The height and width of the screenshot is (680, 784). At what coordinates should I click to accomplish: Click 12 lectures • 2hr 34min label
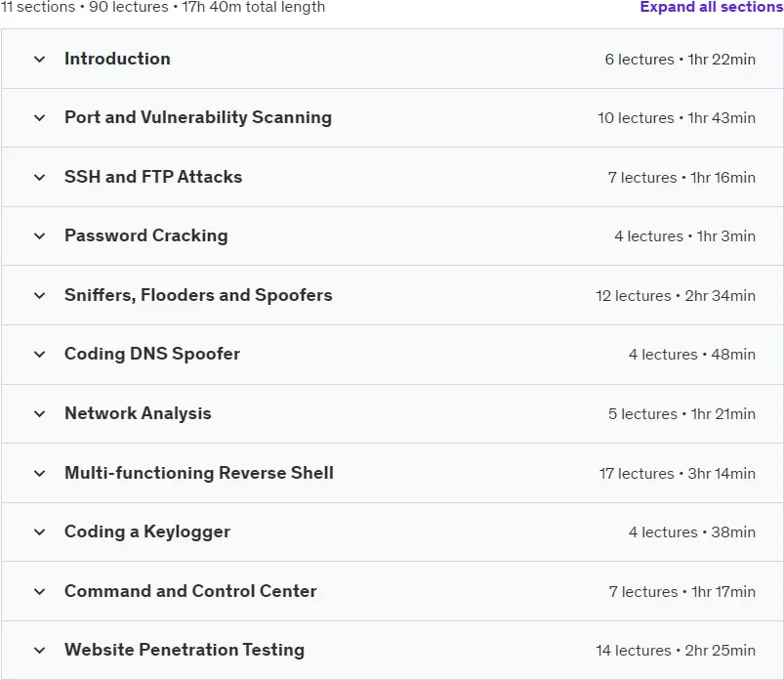pos(676,296)
